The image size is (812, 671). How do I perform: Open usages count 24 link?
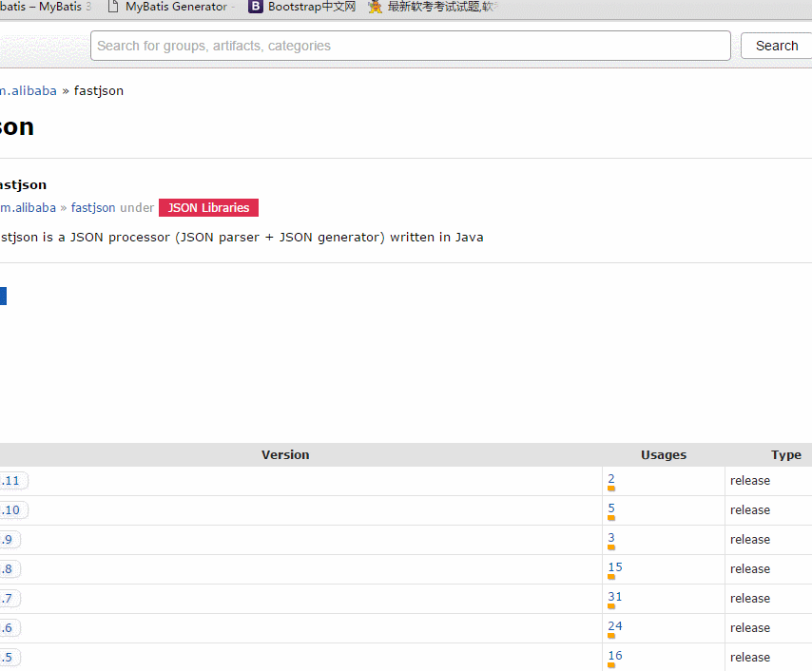pos(614,626)
